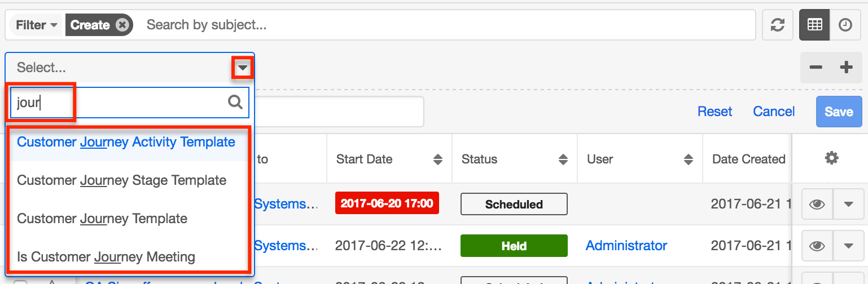
Task: Expand row actions for Held meeting
Action: point(848,246)
